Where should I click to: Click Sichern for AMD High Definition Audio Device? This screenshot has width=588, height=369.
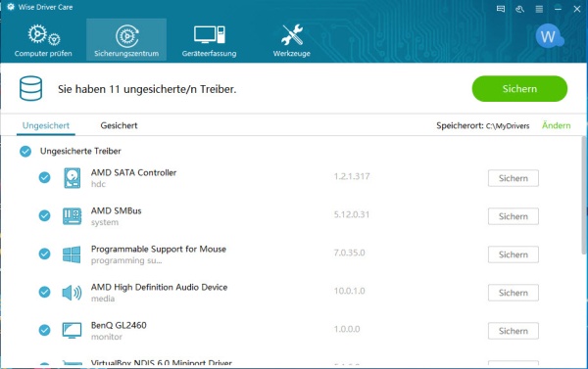pyautogui.click(x=514, y=293)
